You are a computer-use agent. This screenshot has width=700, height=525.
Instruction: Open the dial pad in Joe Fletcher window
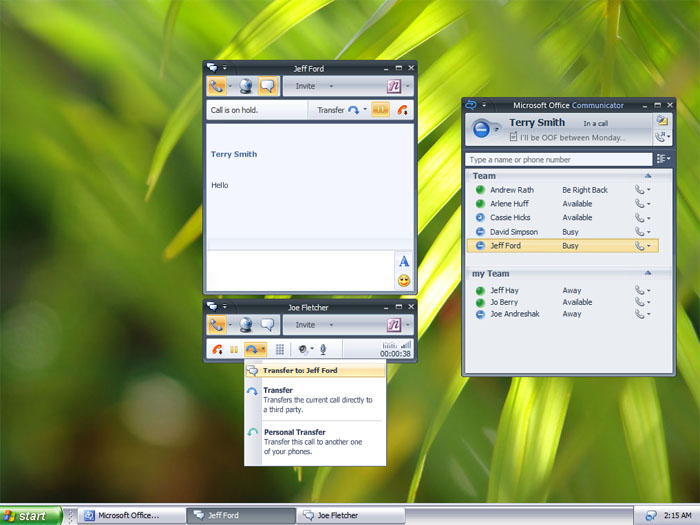280,350
